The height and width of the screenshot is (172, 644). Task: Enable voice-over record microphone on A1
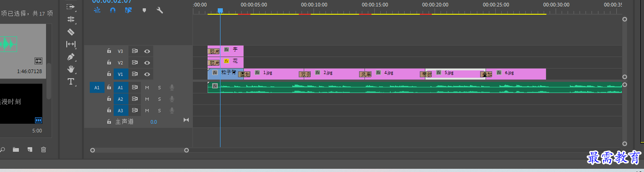click(x=172, y=87)
